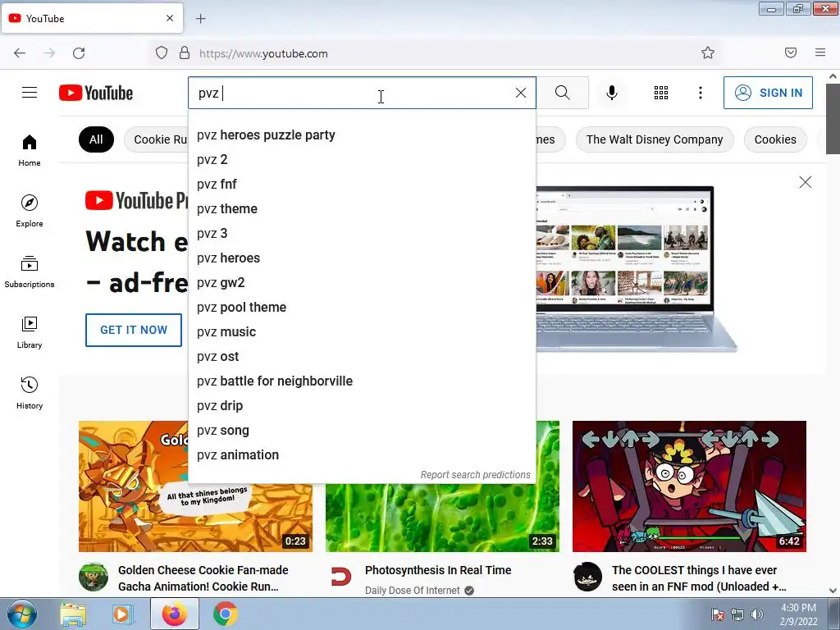The height and width of the screenshot is (630, 840).
Task: Select the All filter chip
Action: [96, 139]
